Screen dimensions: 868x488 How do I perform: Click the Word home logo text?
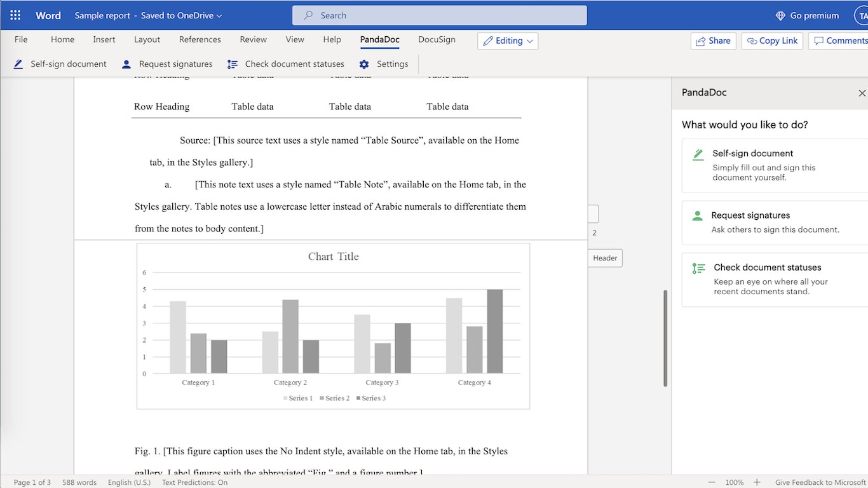click(x=48, y=15)
